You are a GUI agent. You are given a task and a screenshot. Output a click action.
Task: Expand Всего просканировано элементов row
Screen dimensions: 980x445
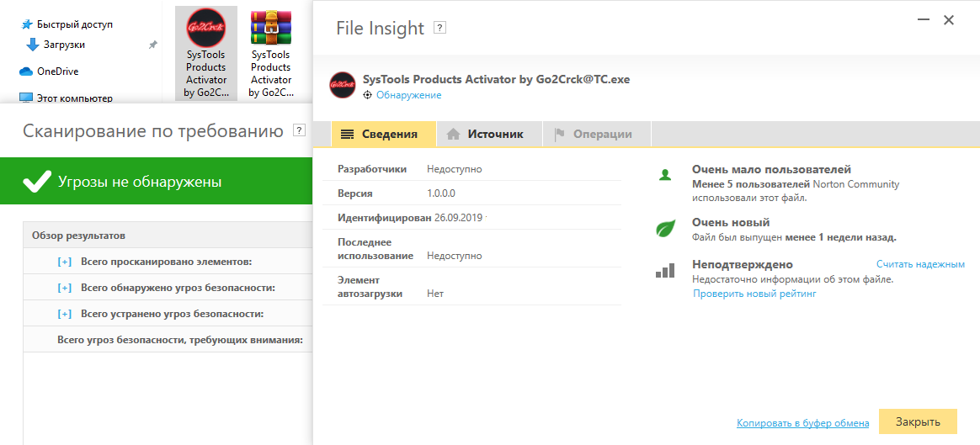coord(65,262)
